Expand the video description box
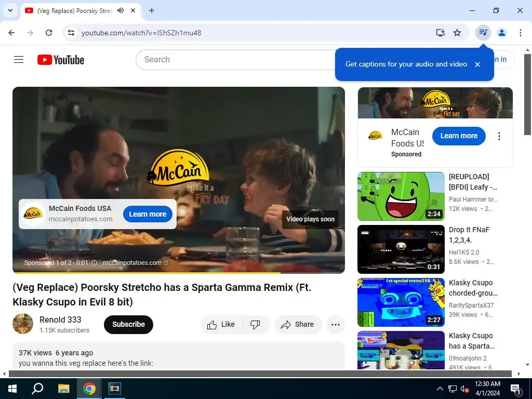Image resolution: width=532 pixels, height=399 pixels. click(x=179, y=356)
